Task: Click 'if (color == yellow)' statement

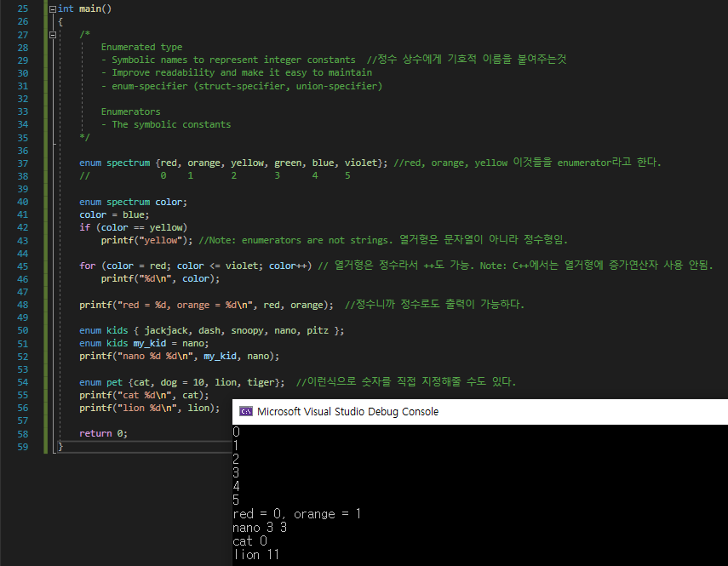Action: (x=133, y=227)
